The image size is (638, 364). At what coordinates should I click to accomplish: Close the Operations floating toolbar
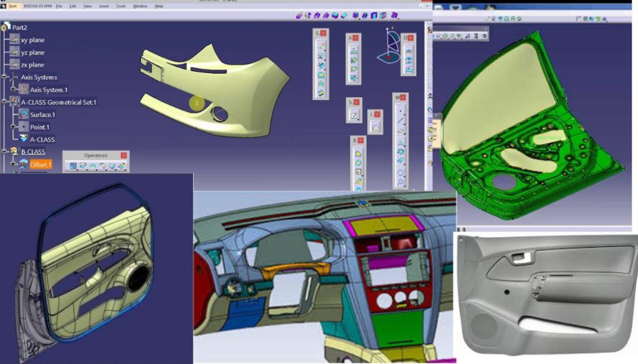(124, 155)
